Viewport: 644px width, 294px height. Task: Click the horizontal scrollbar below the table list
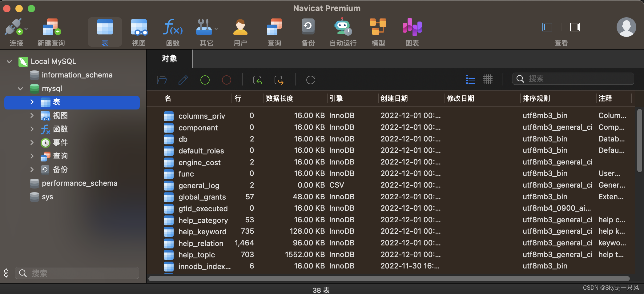point(389,279)
